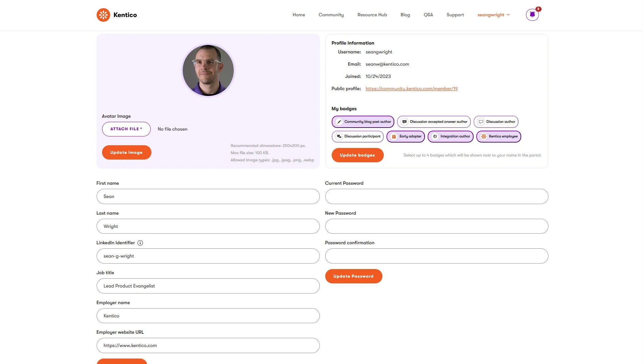This screenshot has height=364, width=643.
Task: Click the 'My badges' heading
Action: pos(344,109)
